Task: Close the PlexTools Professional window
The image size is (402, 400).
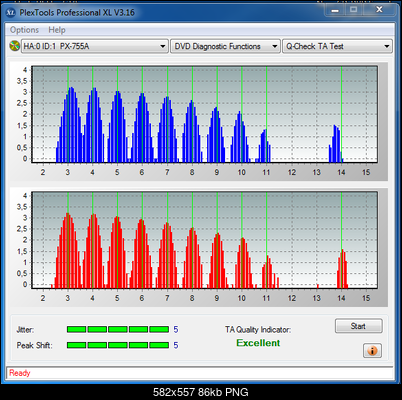Action: (x=379, y=10)
